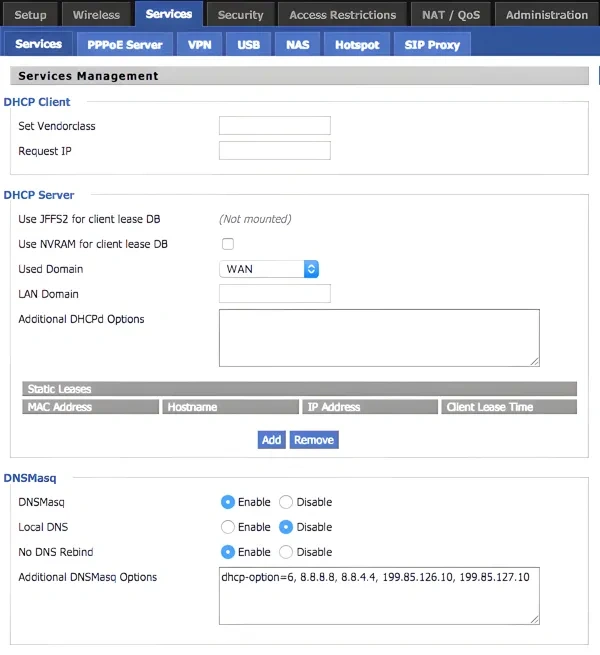Select Enable for Local DNS
Screen dimensions: 600x655
pos(228,527)
